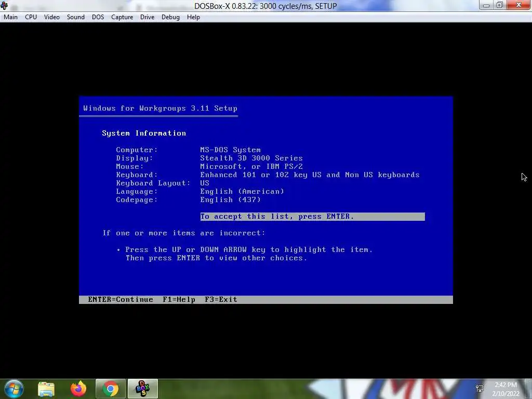532x399 pixels.
Task: Open the CPU menu
Action: coord(31,17)
